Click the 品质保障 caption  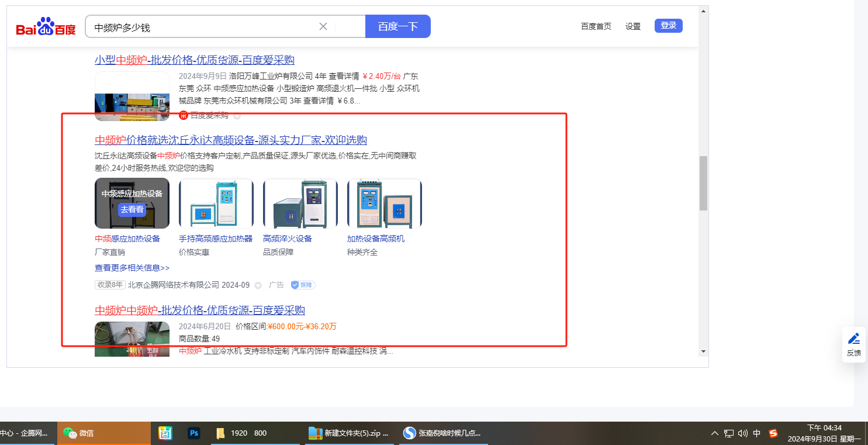278,252
